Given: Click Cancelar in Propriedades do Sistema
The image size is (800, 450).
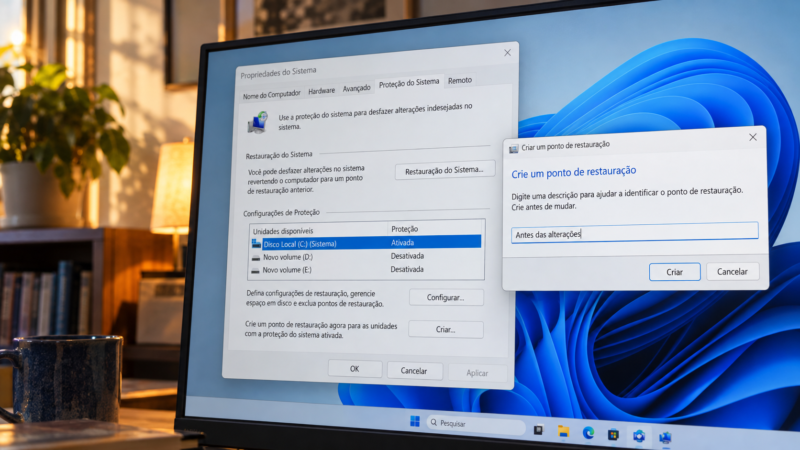Looking at the screenshot, I should click(x=414, y=371).
